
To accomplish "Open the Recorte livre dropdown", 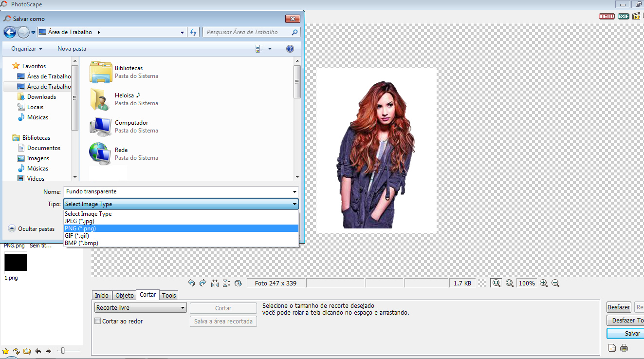I will (140, 307).
